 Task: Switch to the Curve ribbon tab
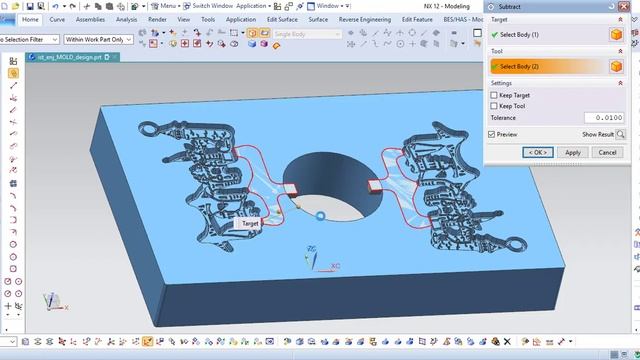pyautogui.click(x=57, y=19)
